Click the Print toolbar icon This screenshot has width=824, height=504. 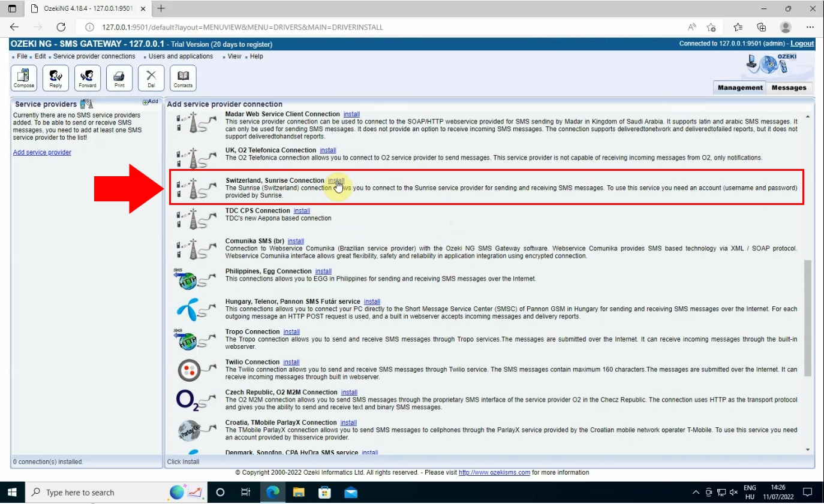tap(119, 78)
